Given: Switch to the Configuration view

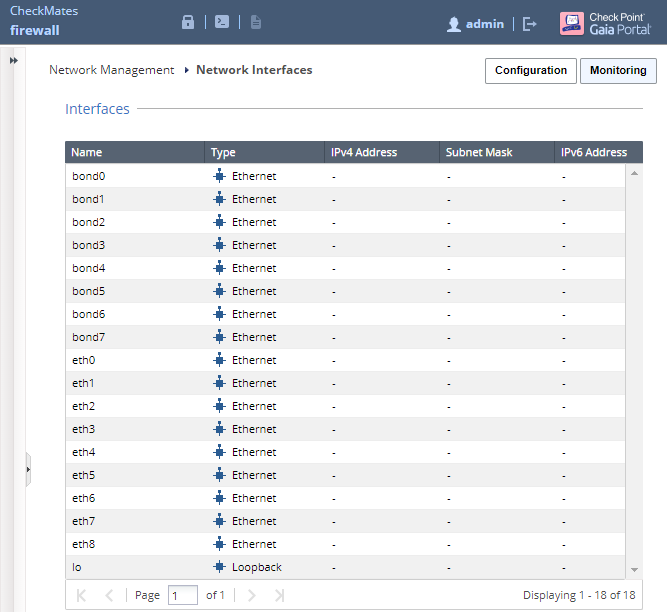Looking at the screenshot, I should (530, 71).
